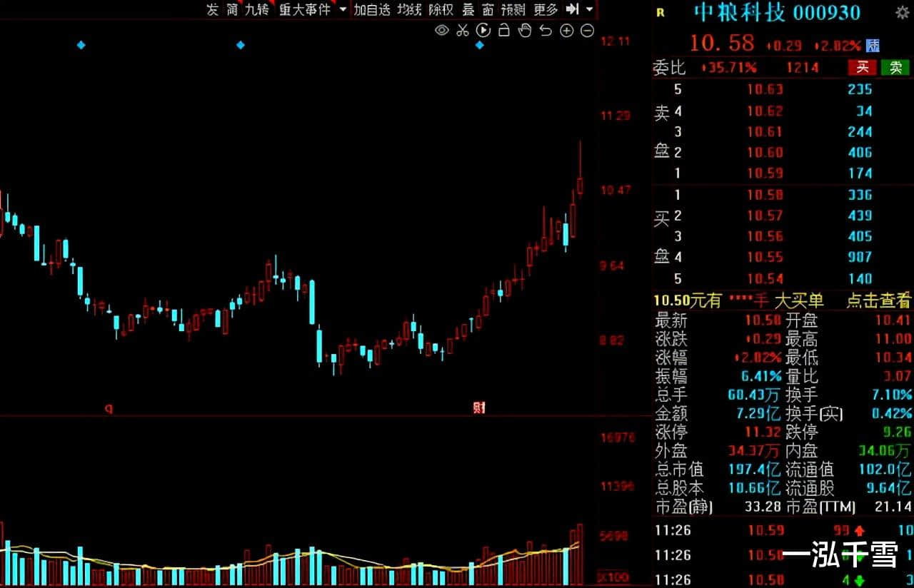Click the 委比 label
The height and width of the screenshot is (588, 914).
(669, 68)
